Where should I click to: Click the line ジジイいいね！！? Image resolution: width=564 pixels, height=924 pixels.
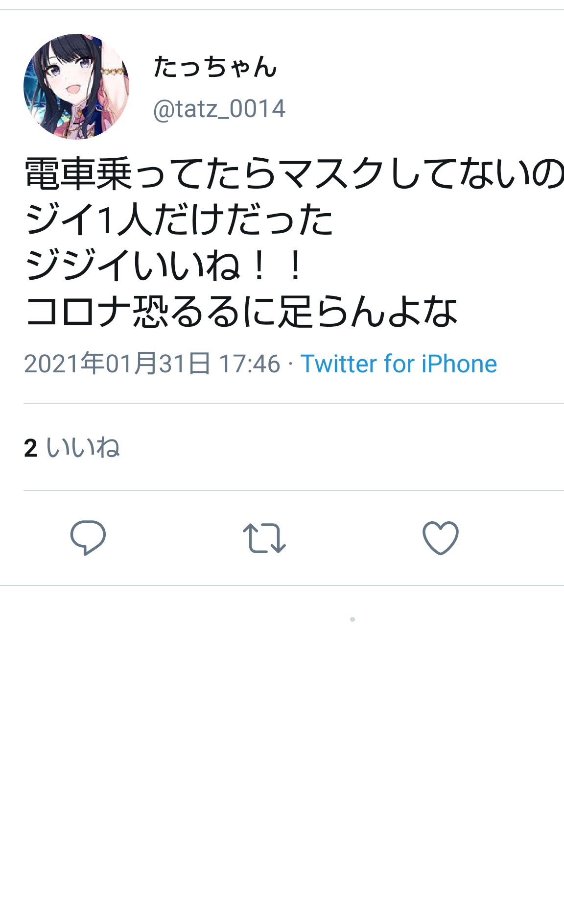click(x=164, y=266)
